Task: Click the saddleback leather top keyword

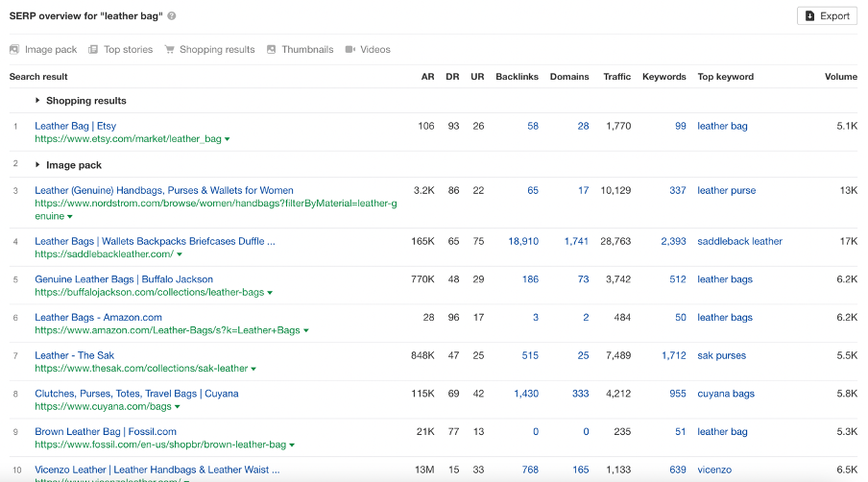Action: click(x=739, y=241)
